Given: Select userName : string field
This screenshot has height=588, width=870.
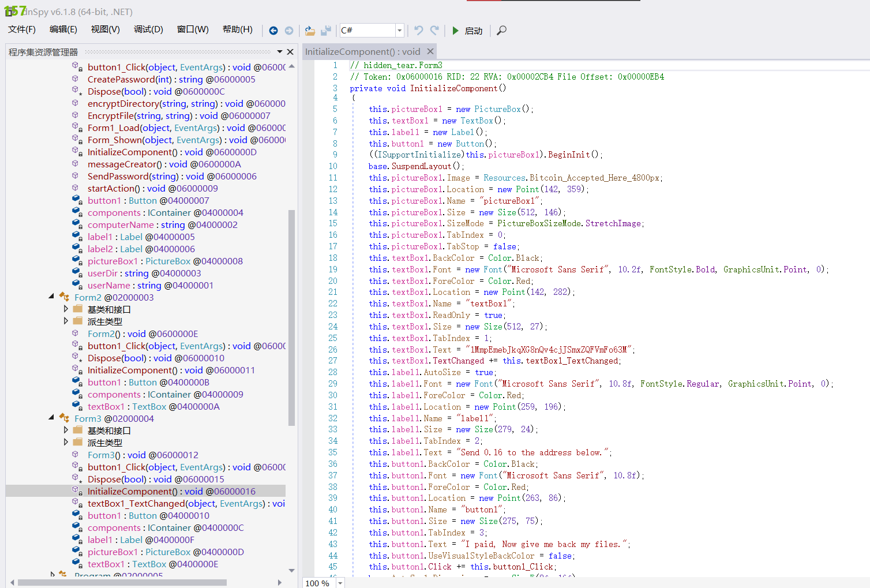Looking at the screenshot, I should coord(151,286).
